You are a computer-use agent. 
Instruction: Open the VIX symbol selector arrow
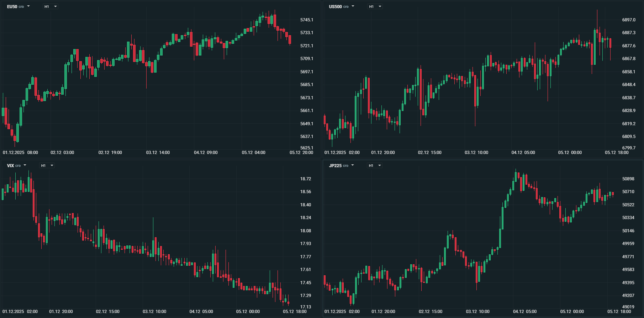[x=25, y=165]
